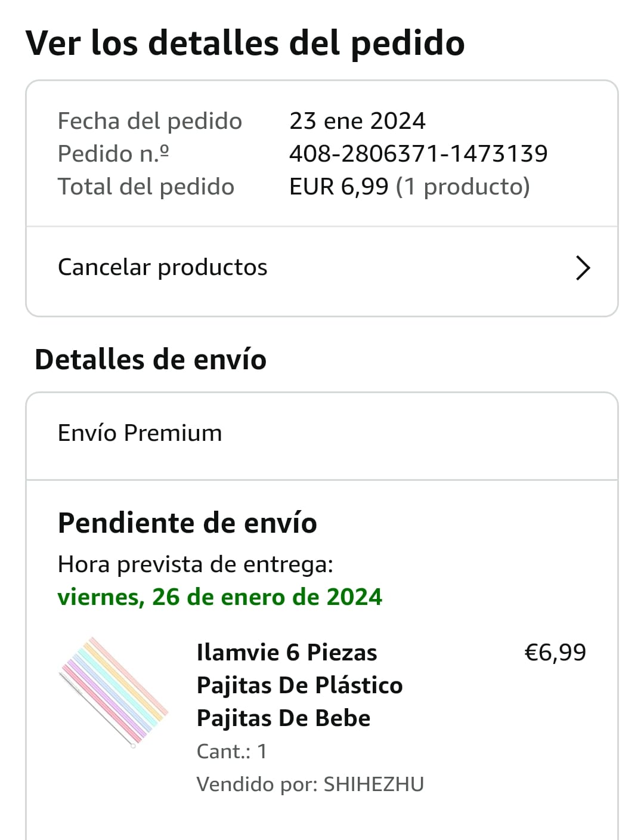The image size is (644, 840).
Task: Tap the Vendido por label
Action: [257, 784]
